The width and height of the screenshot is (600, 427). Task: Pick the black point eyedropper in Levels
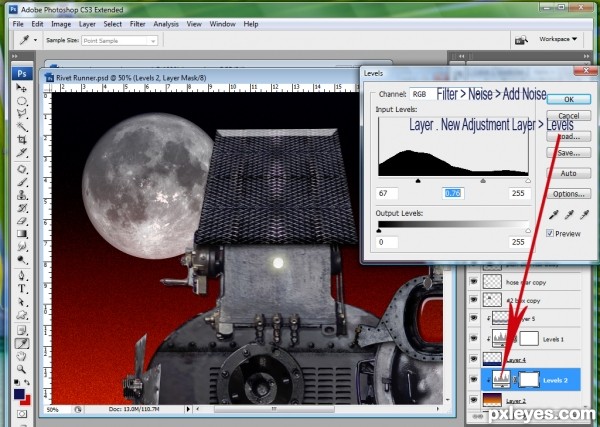(x=554, y=215)
